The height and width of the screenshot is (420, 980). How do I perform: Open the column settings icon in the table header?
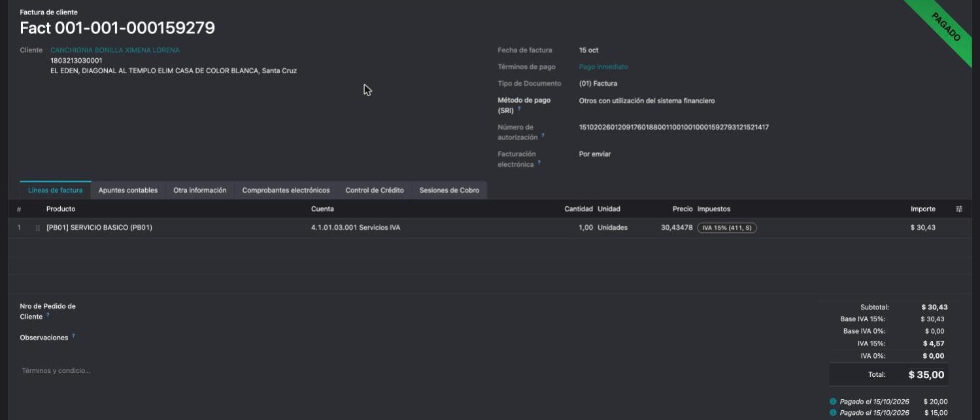point(959,209)
